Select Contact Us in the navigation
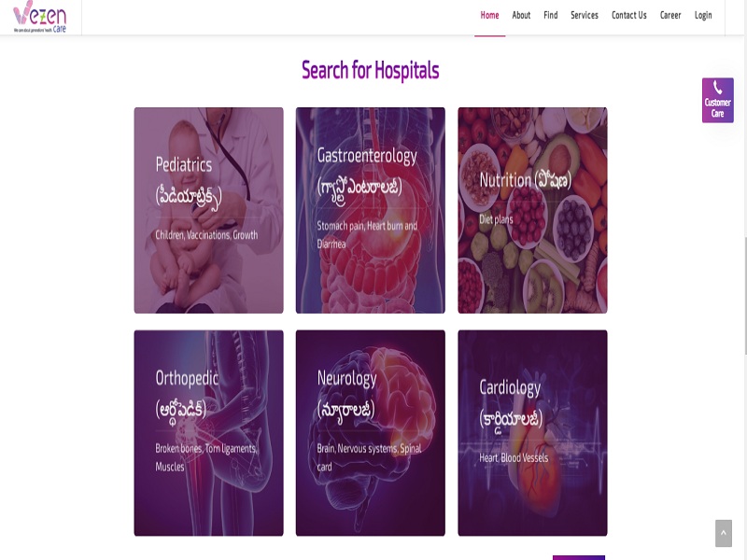The image size is (747, 560). pos(628,15)
